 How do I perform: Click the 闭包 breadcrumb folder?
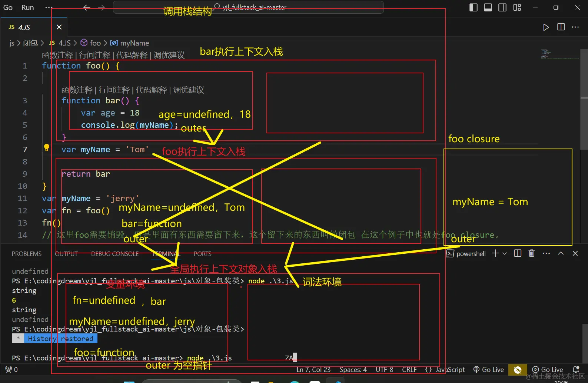pyautogui.click(x=30, y=43)
